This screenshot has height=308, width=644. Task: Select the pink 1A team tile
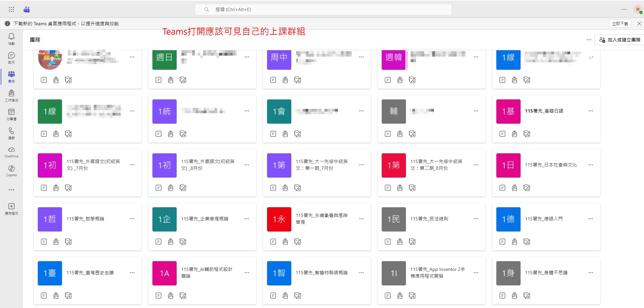[x=165, y=273]
